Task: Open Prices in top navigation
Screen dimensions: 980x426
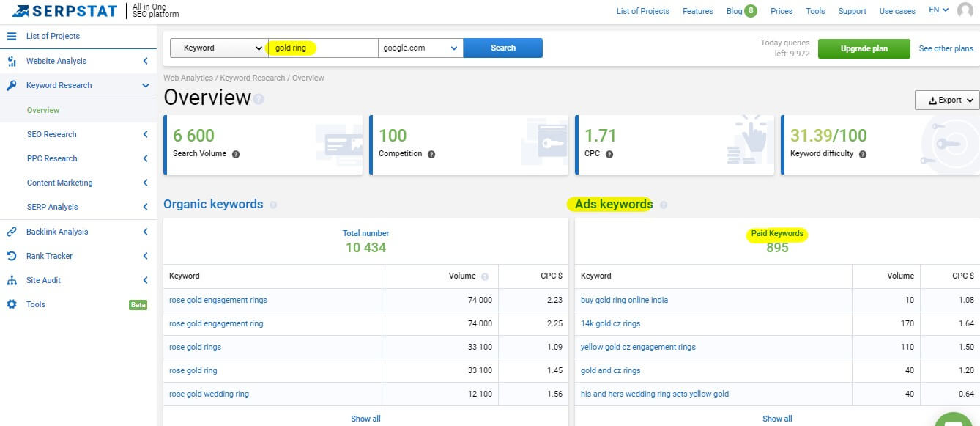Action: tap(782, 11)
